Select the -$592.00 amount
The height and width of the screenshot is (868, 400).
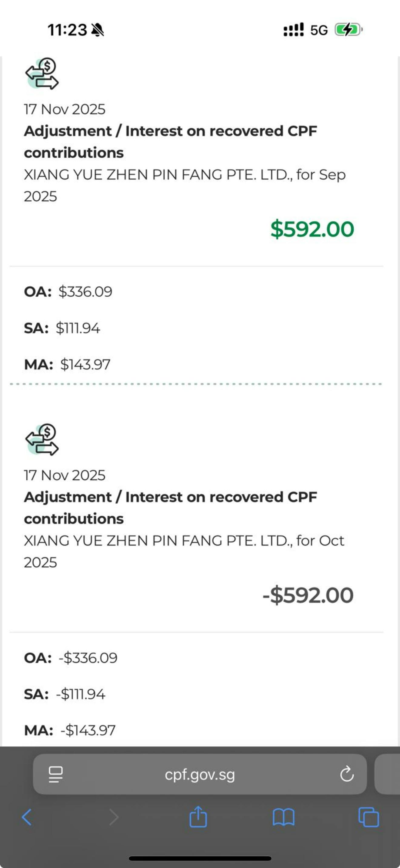pos(308,595)
